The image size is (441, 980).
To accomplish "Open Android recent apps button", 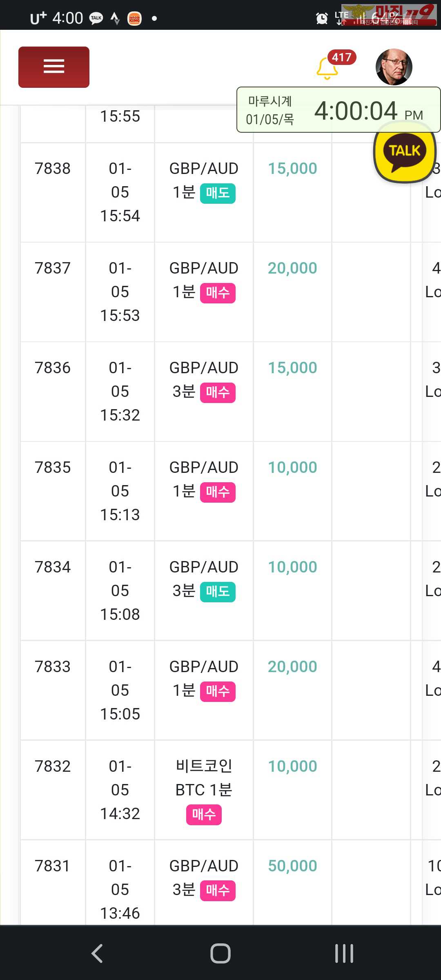I will 344,953.
